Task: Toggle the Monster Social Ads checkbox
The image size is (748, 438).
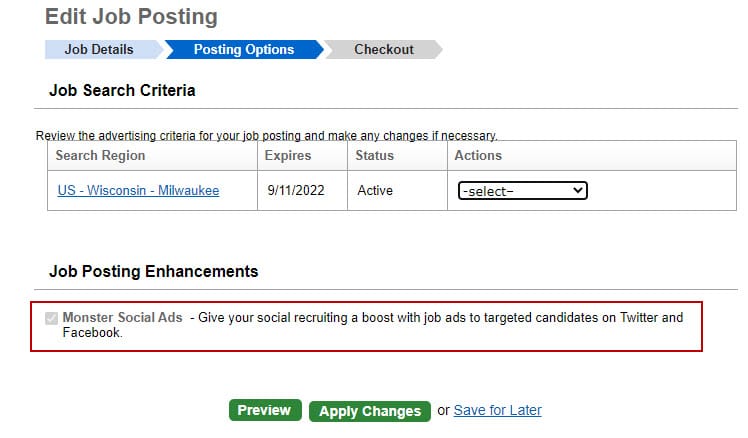Action: click(52, 318)
